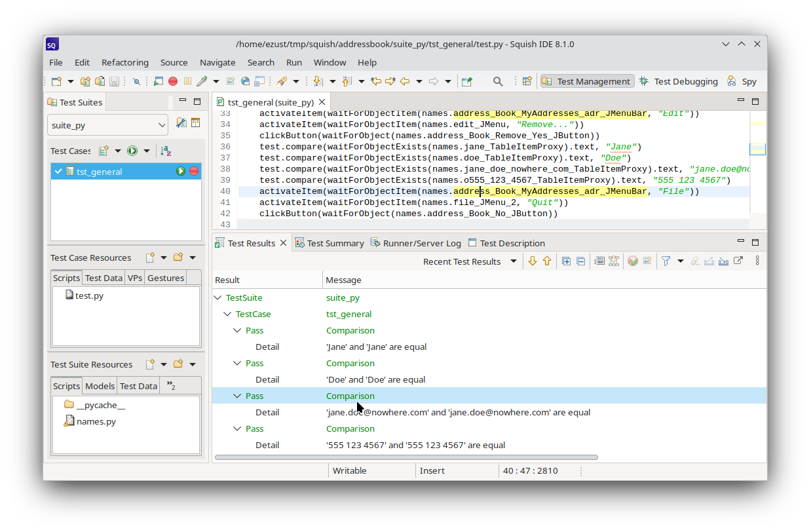Open the Refactoring menu
Screen dimensions: 811x532
pyautogui.click(x=124, y=62)
